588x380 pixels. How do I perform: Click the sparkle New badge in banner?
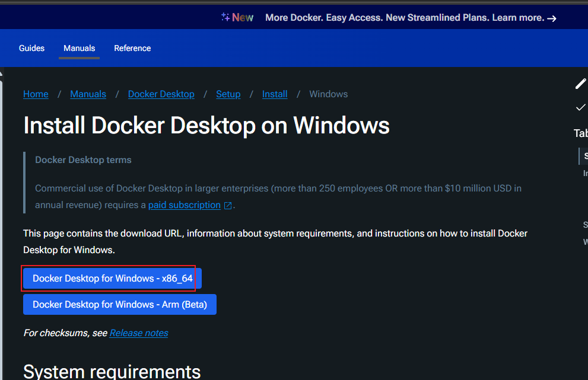(237, 18)
